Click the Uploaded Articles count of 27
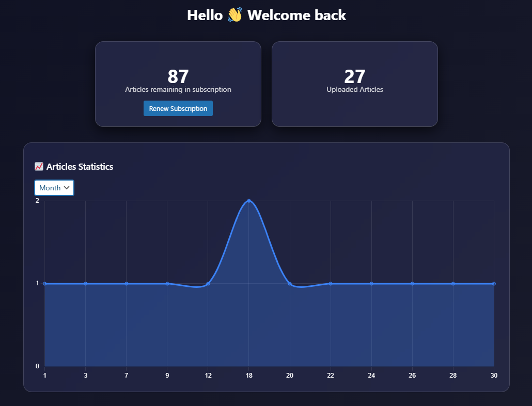Viewport: 532px width, 406px height. [355, 75]
